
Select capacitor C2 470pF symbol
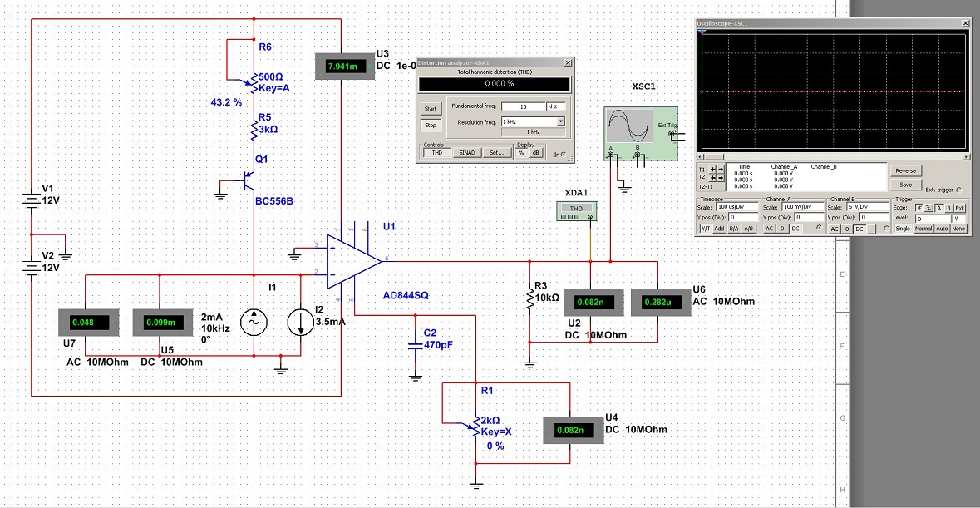(x=415, y=345)
